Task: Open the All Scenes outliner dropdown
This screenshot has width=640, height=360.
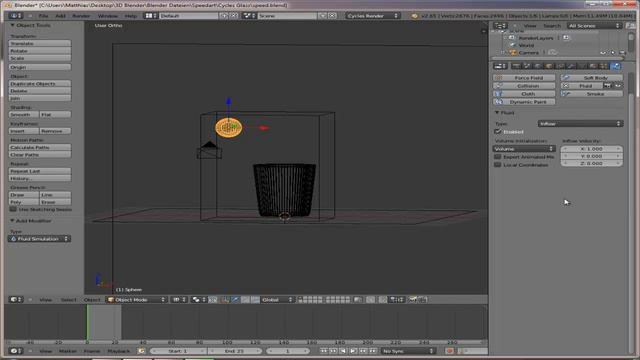Action: pos(594,26)
